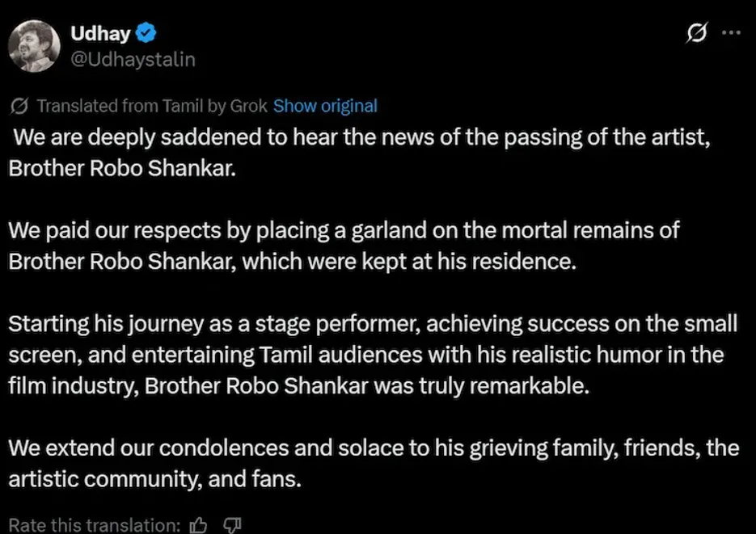The width and height of the screenshot is (756, 534).
Task: Click the display name Udhay
Action: pyautogui.click(x=101, y=33)
